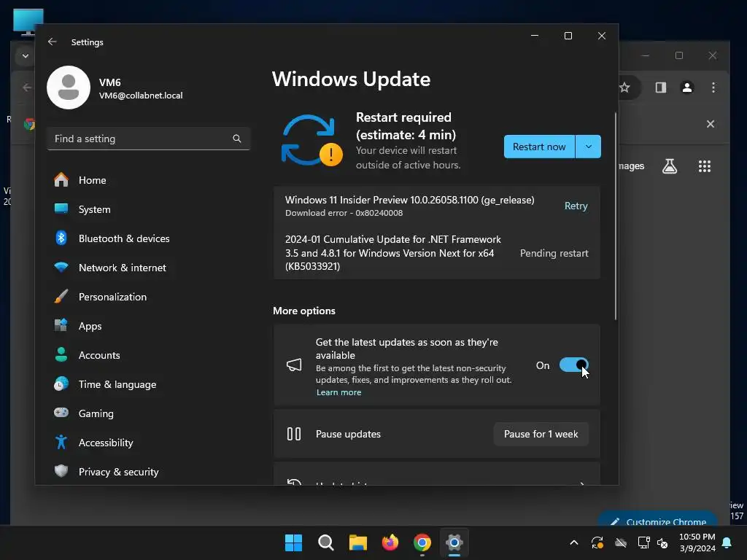Image resolution: width=747 pixels, height=560 pixels.
Task: Expand the tab search chevron in Chrome window
Action: pyautogui.click(x=26, y=56)
